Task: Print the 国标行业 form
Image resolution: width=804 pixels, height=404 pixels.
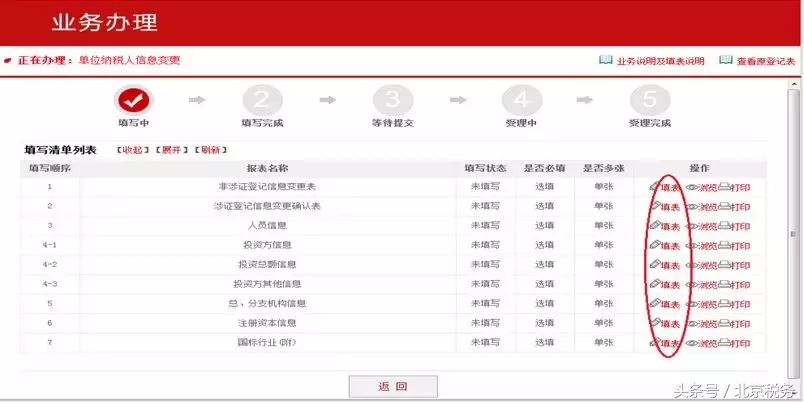Action: click(x=734, y=344)
